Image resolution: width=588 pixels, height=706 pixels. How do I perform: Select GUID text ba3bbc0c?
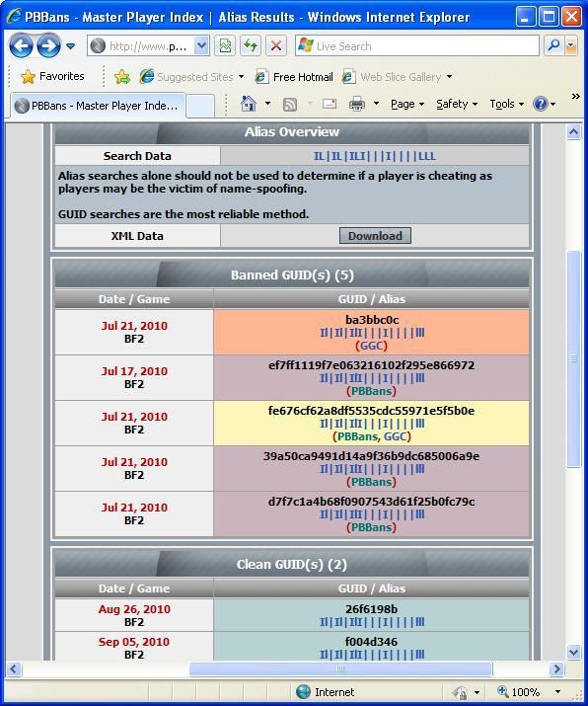tap(372, 320)
